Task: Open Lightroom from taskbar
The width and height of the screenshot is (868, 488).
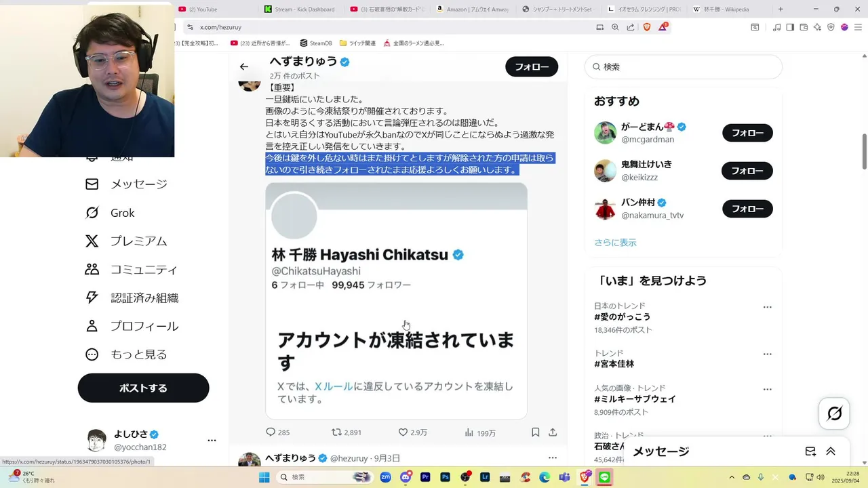Action: point(485,477)
